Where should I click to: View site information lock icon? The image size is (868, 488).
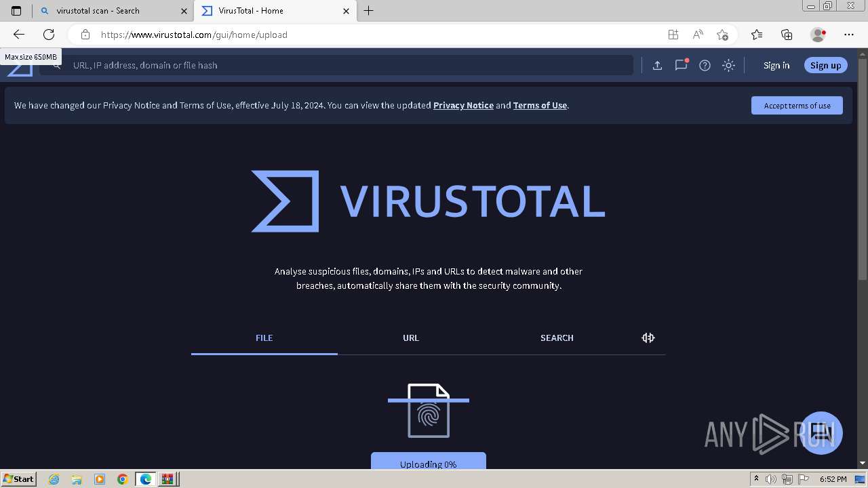coord(85,35)
